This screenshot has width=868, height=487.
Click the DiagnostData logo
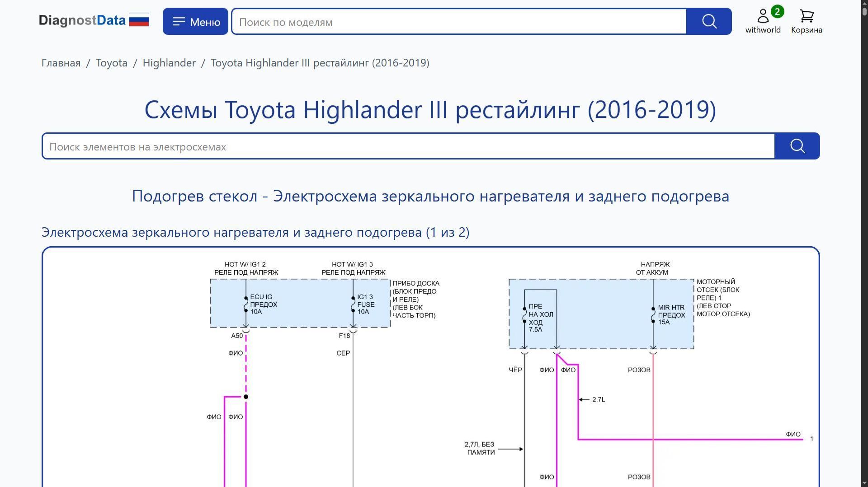(x=82, y=20)
